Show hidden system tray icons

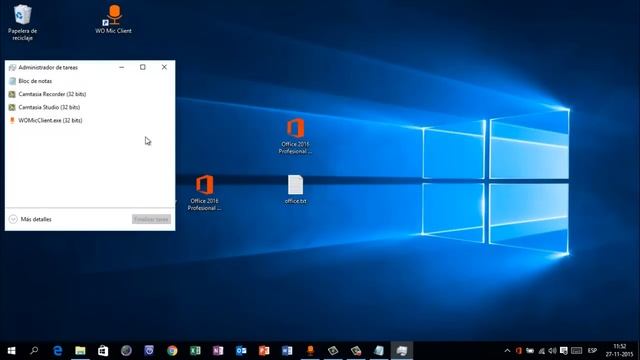pos(507,351)
